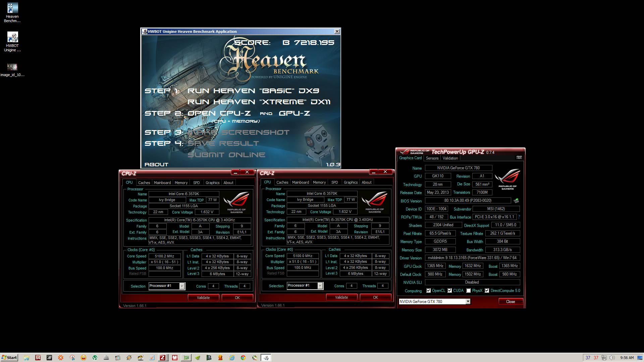Expand the NVIDIA GeForce GTX 780 dropdown
Viewport: 644px width, 362px height.
pos(468,302)
